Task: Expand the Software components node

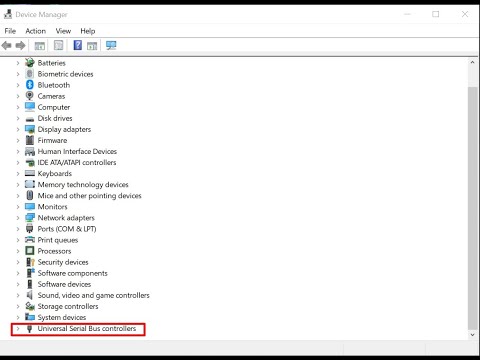Action: [x=18, y=273]
